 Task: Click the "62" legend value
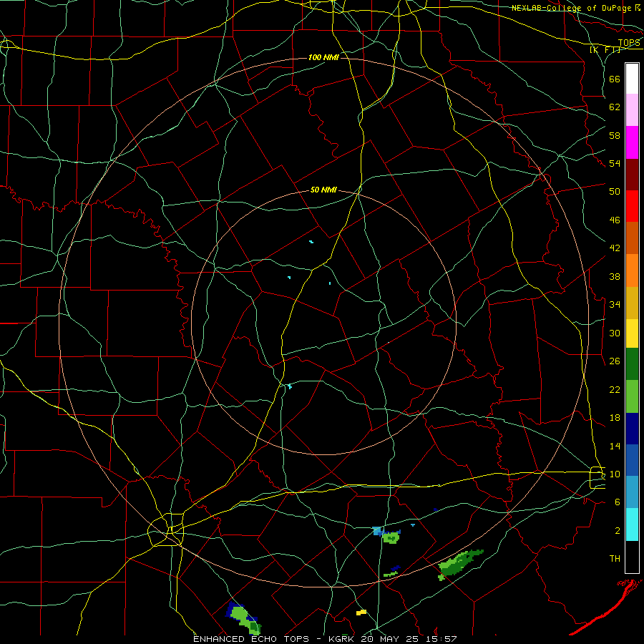coord(615,107)
